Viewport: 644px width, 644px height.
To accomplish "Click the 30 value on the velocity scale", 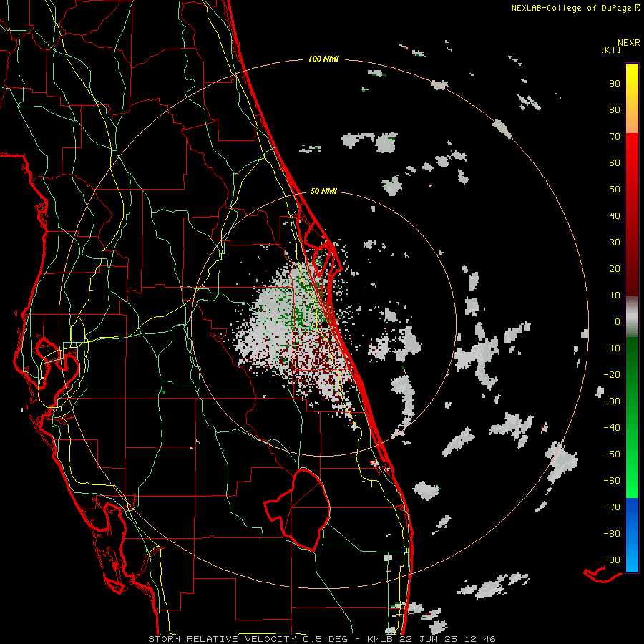I will 615,243.
